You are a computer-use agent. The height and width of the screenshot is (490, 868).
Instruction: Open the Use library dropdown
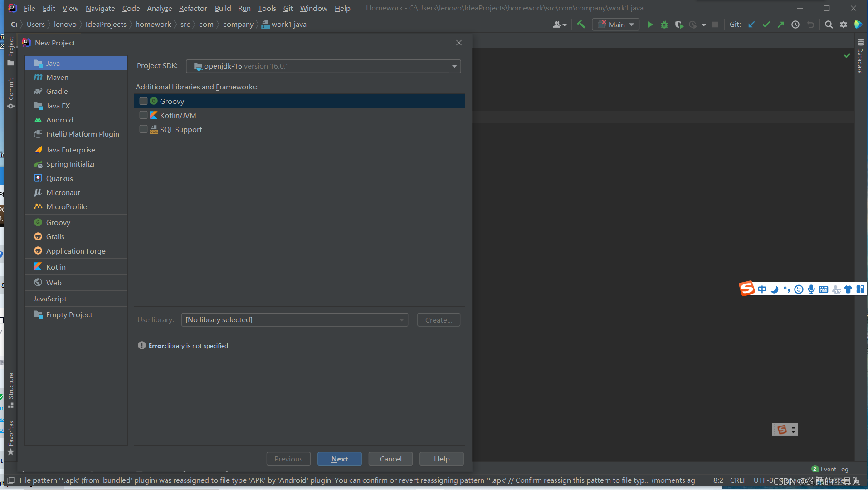294,320
